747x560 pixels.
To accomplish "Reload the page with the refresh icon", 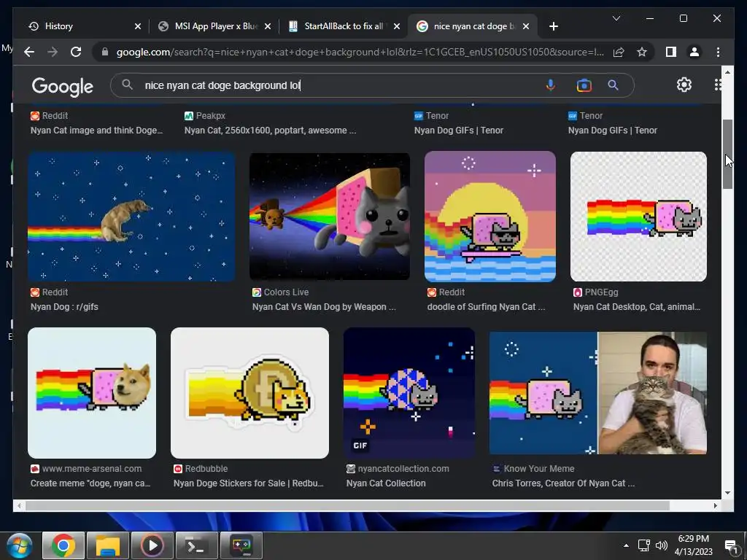I will pos(76,52).
